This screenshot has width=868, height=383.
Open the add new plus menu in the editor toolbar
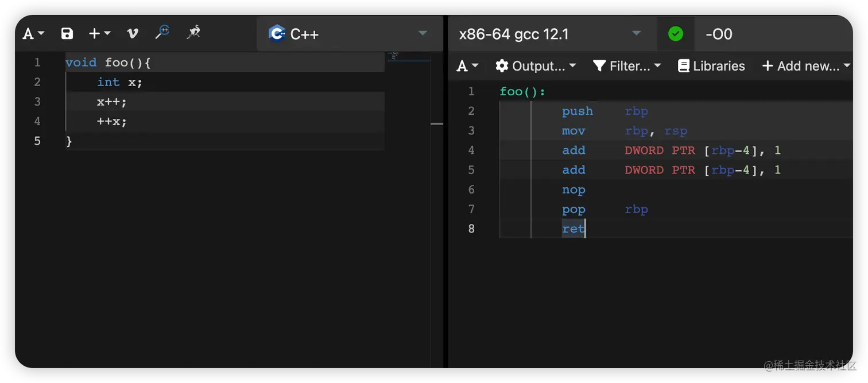(99, 33)
